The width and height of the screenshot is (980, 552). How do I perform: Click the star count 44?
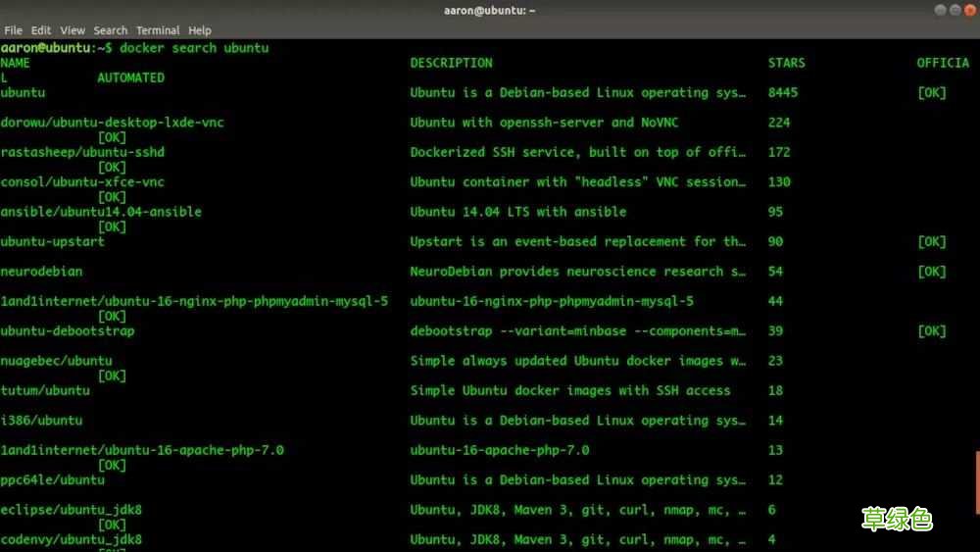pos(775,301)
